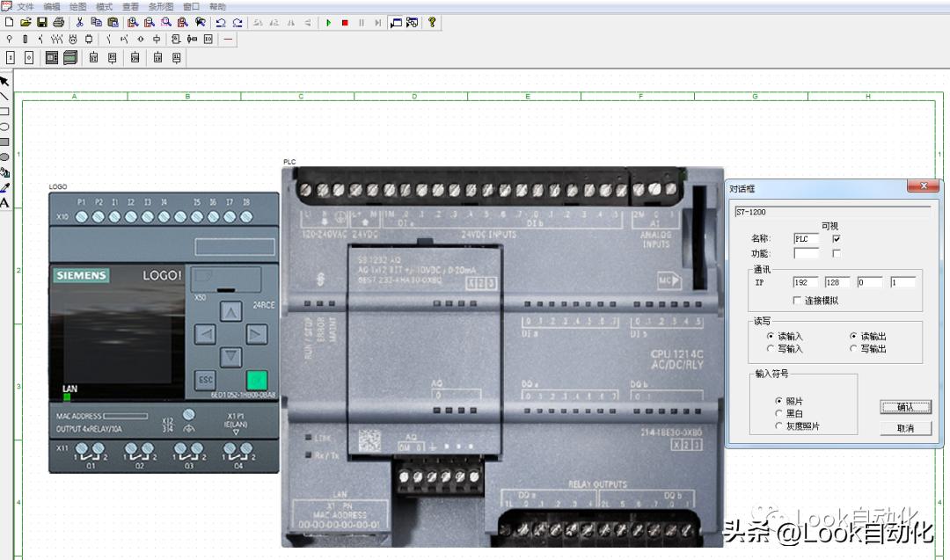Click the Print icon in the toolbar
The image size is (950, 560).
click(x=57, y=22)
